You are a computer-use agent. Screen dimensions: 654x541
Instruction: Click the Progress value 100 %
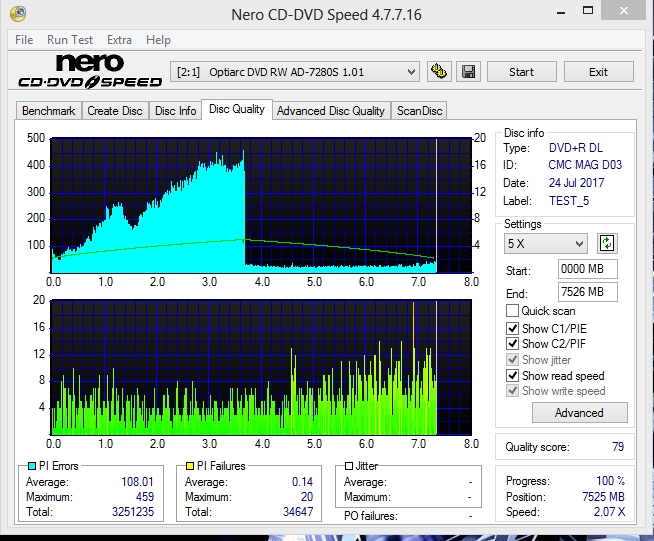(610, 481)
